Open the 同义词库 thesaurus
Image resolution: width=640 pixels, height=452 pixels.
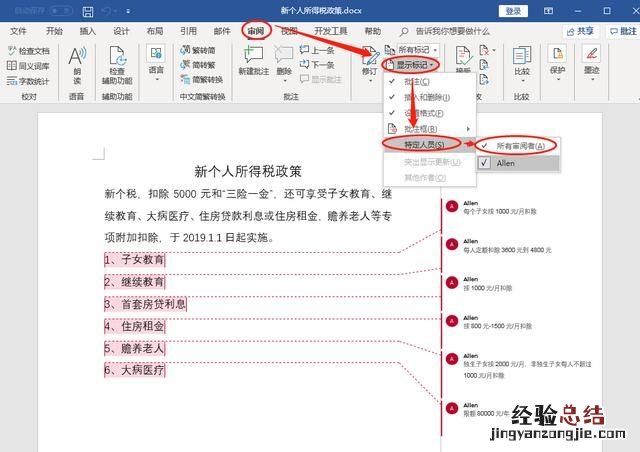pos(28,66)
